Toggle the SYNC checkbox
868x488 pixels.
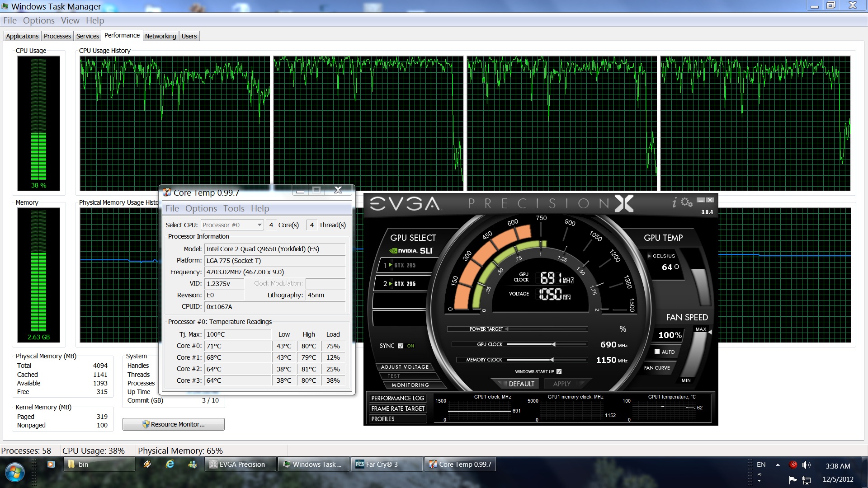click(x=401, y=346)
